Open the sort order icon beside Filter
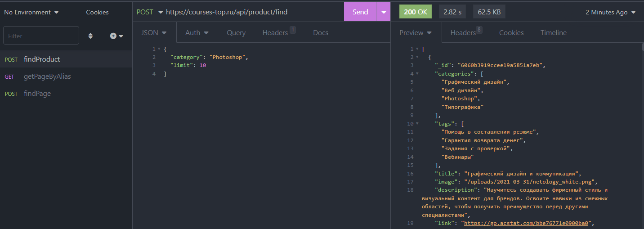 (x=90, y=36)
